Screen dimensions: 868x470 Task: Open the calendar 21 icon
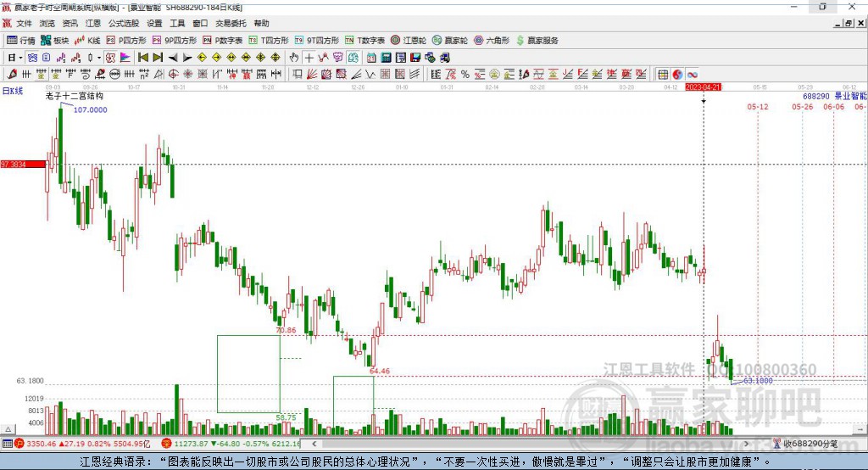371,58
